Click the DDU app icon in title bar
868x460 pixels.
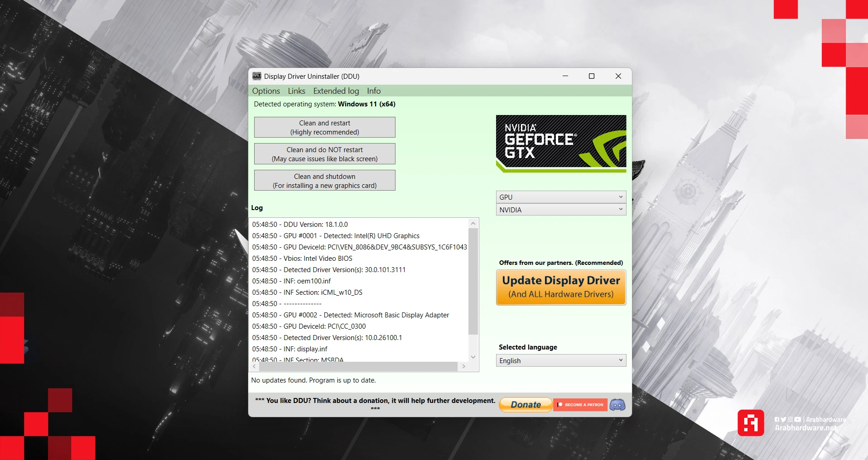[x=257, y=76]
